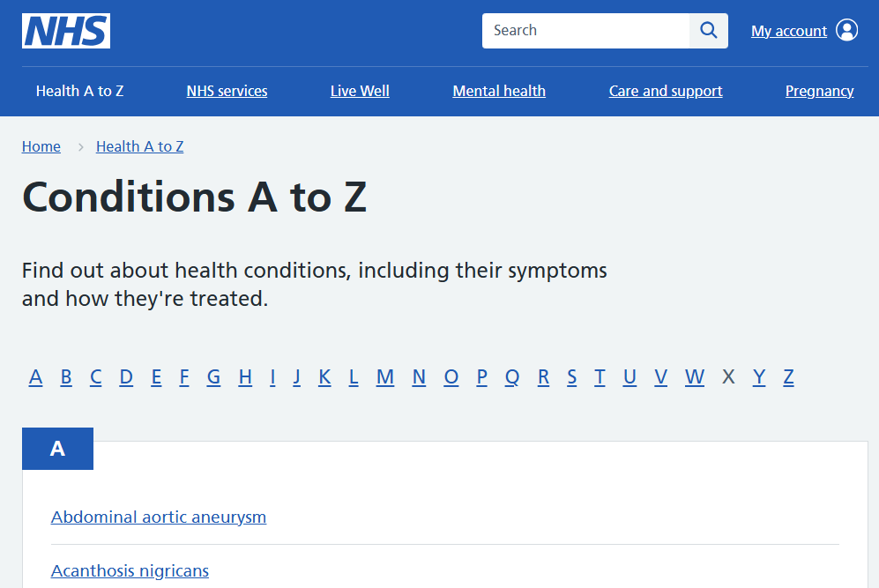
Task: Click the blue A section header box
Action: click(x=57, y=448)
